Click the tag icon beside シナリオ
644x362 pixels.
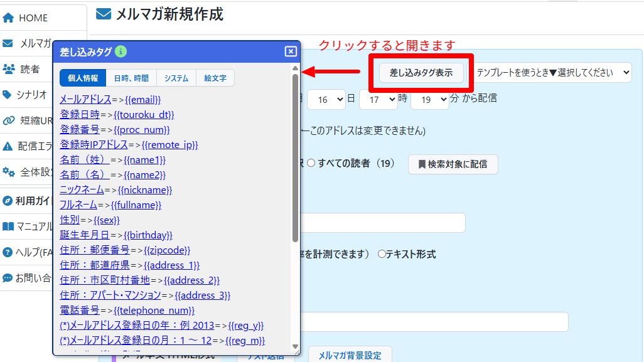pos(8,95)
